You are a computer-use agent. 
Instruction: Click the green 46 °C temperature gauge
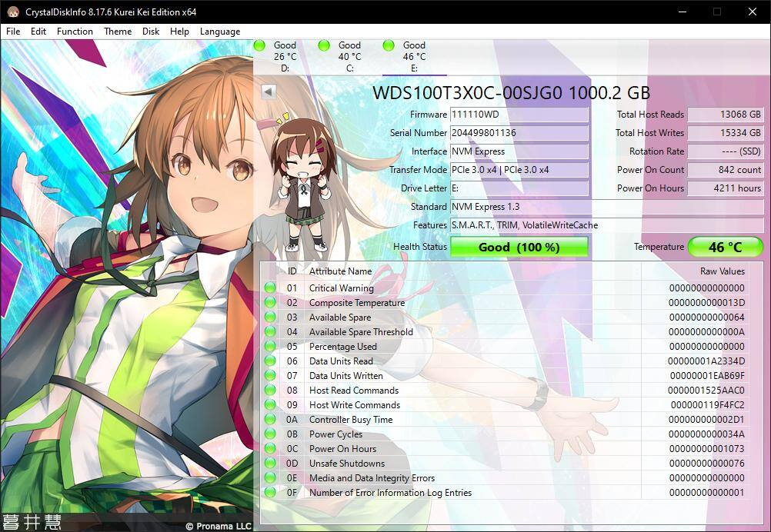724,247
